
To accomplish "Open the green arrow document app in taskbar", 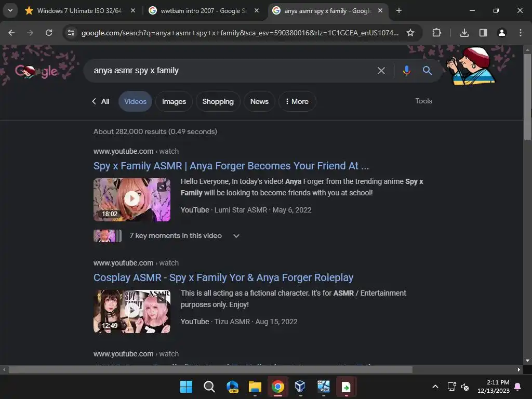I will [346, 387].
